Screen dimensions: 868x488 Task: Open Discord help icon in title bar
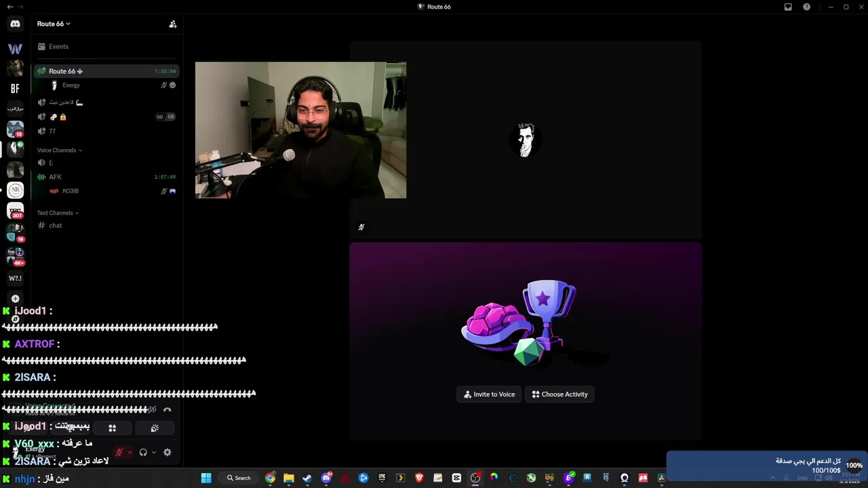[806, 7]
